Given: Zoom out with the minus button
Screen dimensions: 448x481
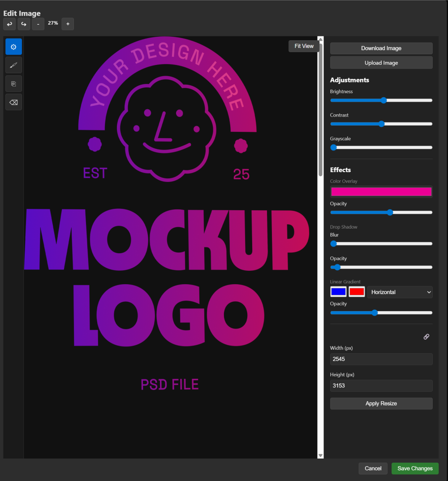Looking at the screenshot, I should [38, 24].
